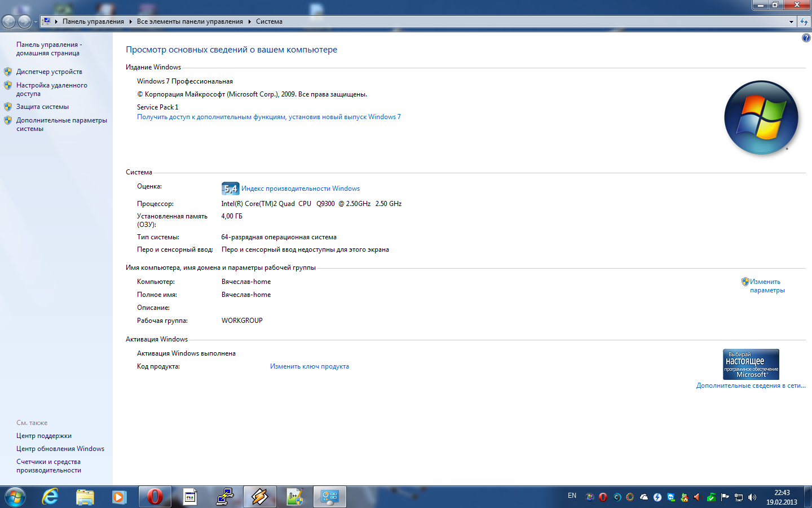Click 'Изменить параметры' for computer name

tap(766, 286)
